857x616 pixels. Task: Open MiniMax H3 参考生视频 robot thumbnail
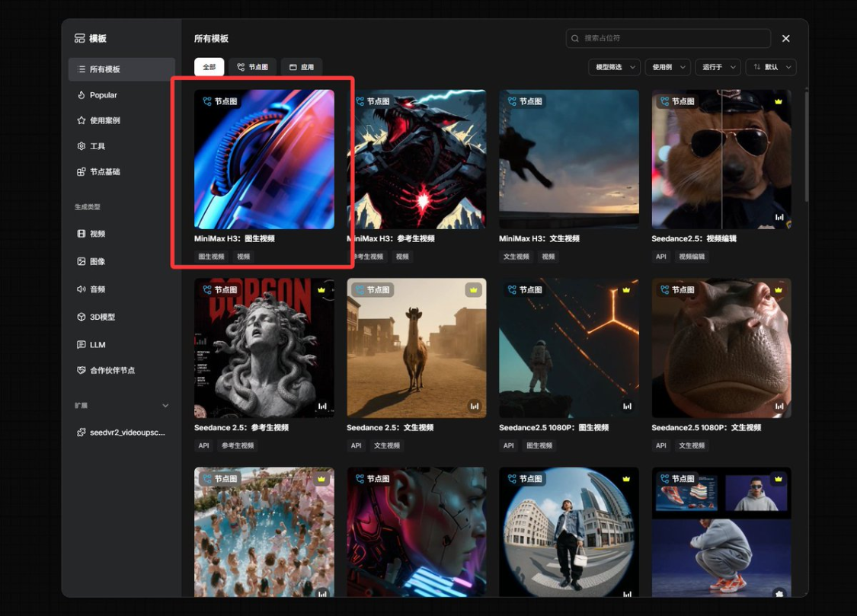(417, 159)
